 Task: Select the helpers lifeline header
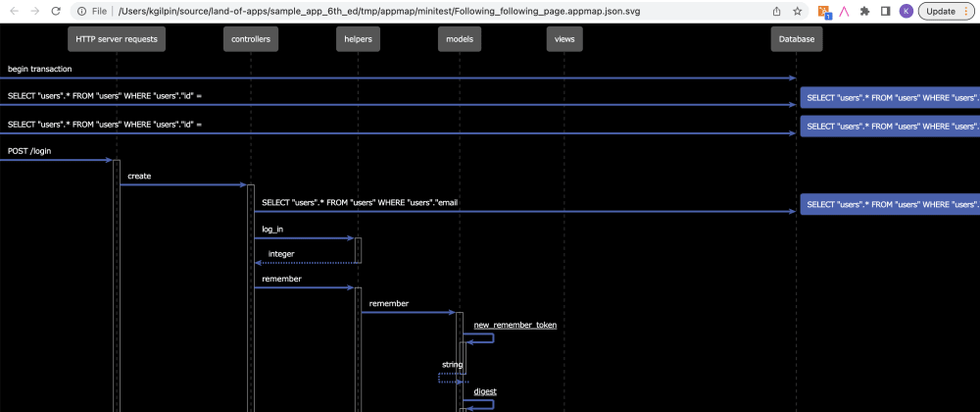point(358,39)
